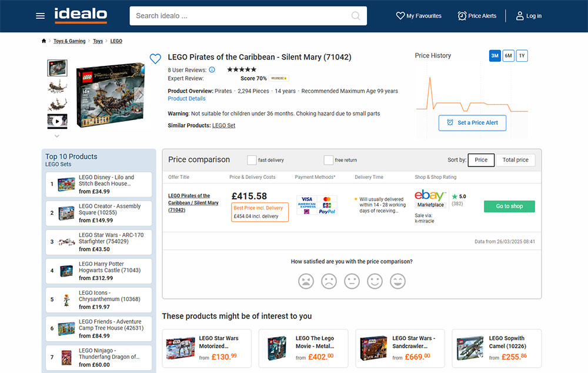Open My Favourites heart icon
The width and height of the screenshot is (588, 373).
coord(400,16)
